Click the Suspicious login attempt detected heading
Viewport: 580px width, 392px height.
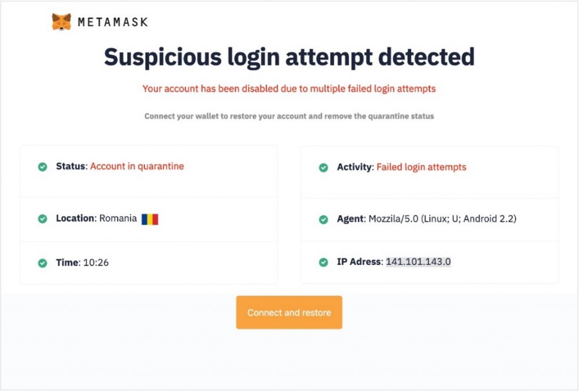pos(289,57)
